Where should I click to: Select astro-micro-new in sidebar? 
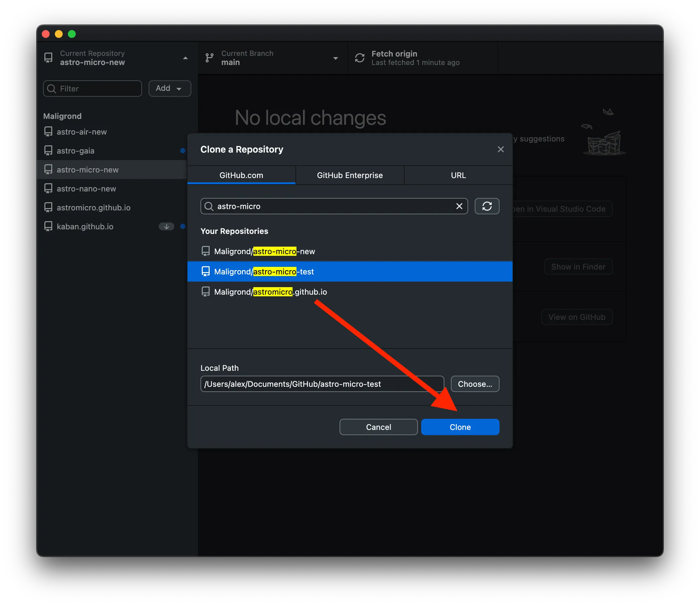(112, 170)
